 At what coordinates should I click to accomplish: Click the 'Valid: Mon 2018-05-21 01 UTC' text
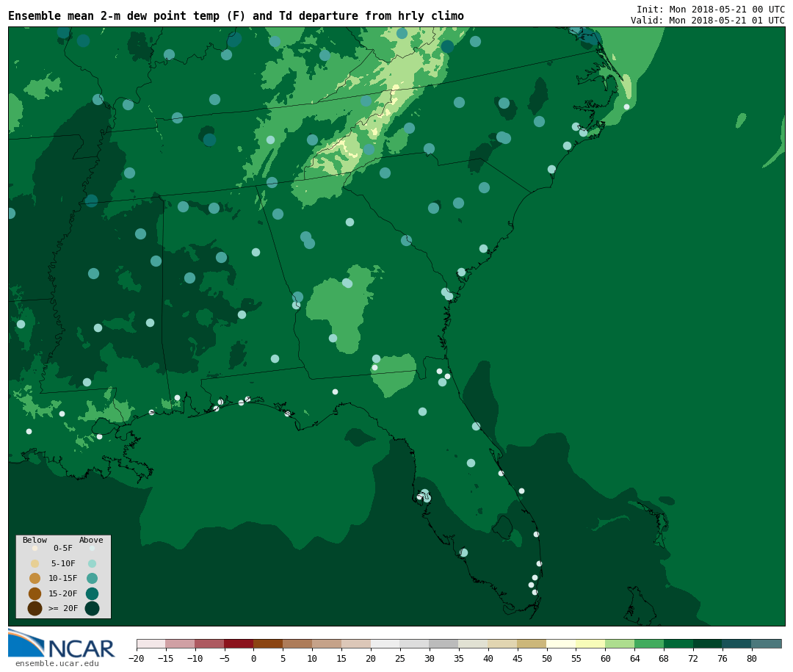[708, 21]
